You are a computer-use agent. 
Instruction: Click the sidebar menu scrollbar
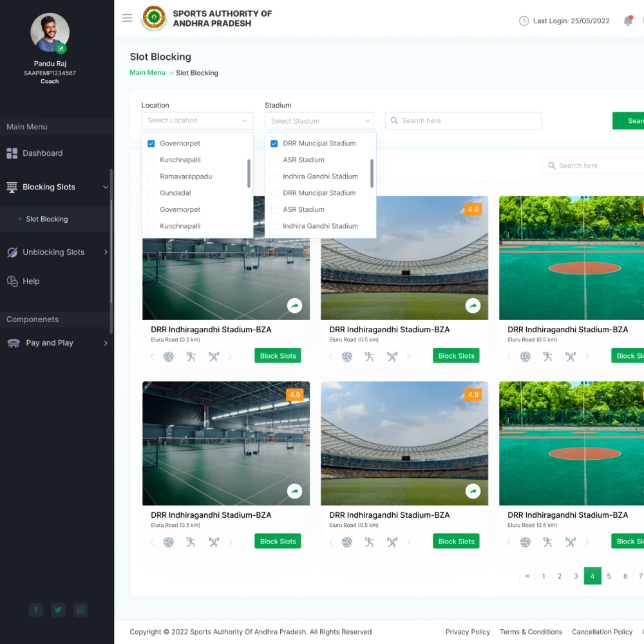(x=111, y=251)
